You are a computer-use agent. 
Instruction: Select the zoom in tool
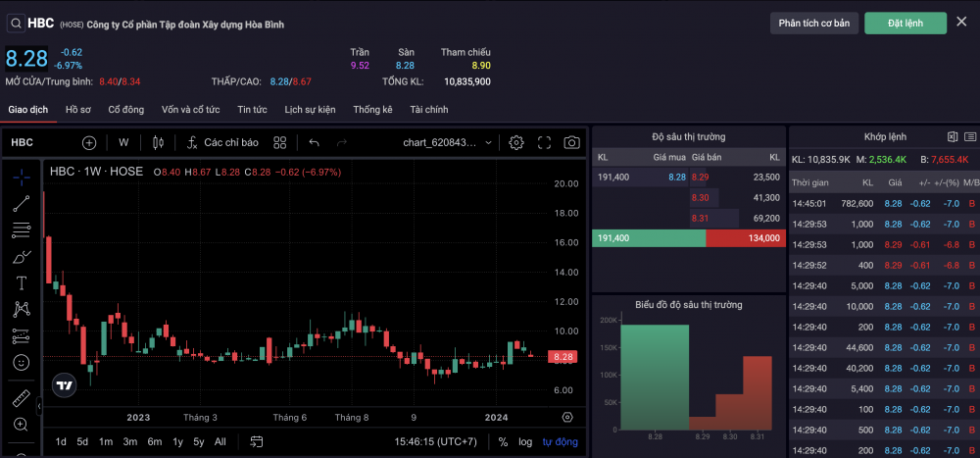(x=22, y=425)
